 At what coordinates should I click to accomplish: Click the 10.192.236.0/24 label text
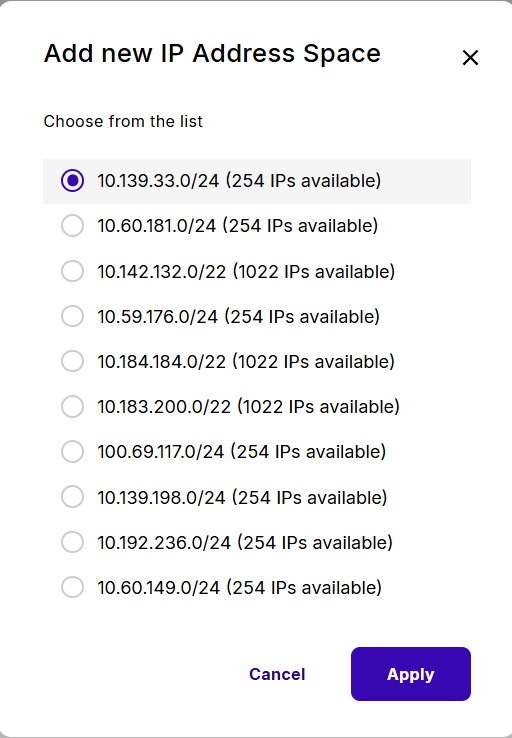pos(164,542)
